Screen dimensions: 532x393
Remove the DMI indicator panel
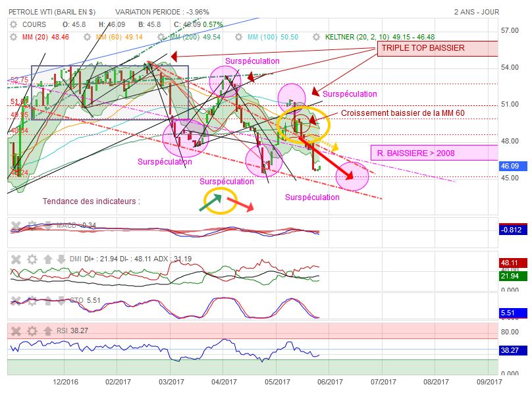pos(16,259)
